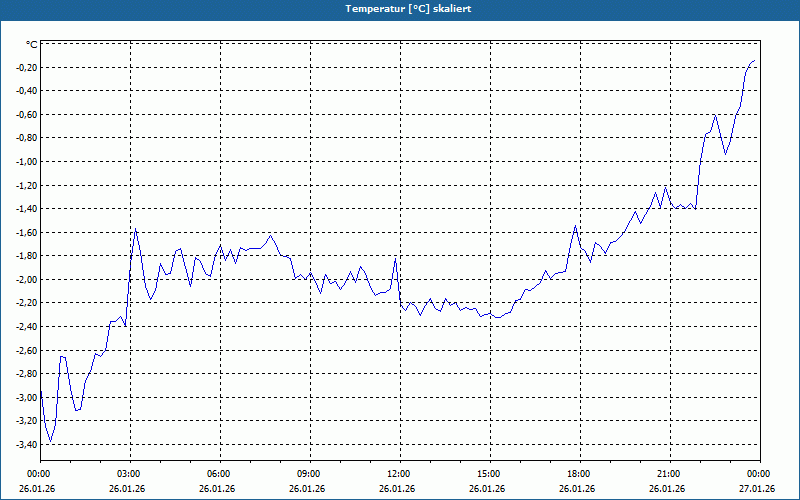Image resolution: width=800 pixels, height=500 pixels.
Task: Click the 18:00 time label
Action: (580, 474)
